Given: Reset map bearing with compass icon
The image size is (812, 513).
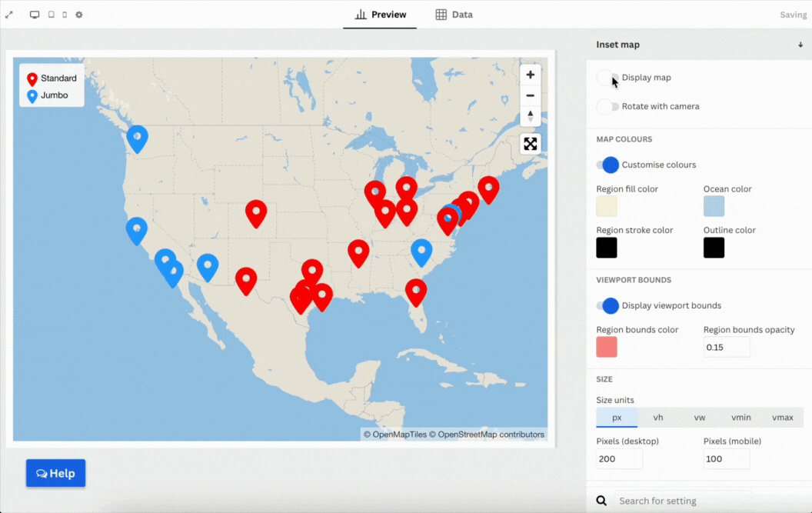Looking at the screenshot, I should coord(530,116).
